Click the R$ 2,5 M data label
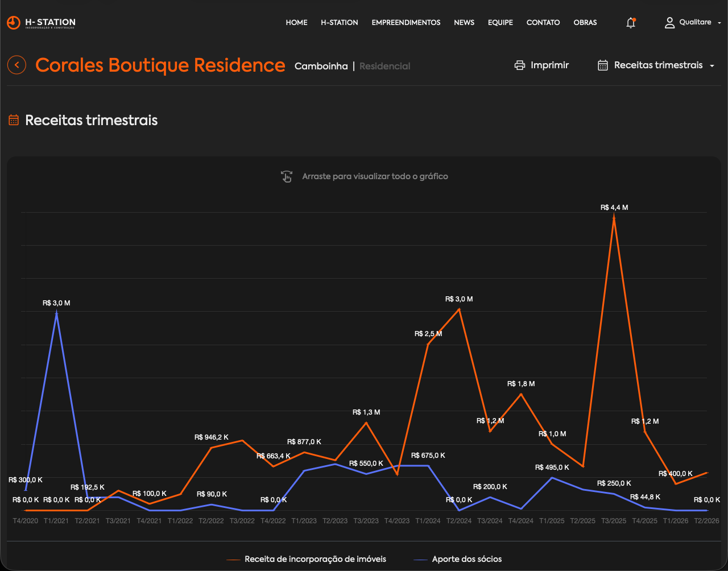The image size is (728, 571). [428, 334]
